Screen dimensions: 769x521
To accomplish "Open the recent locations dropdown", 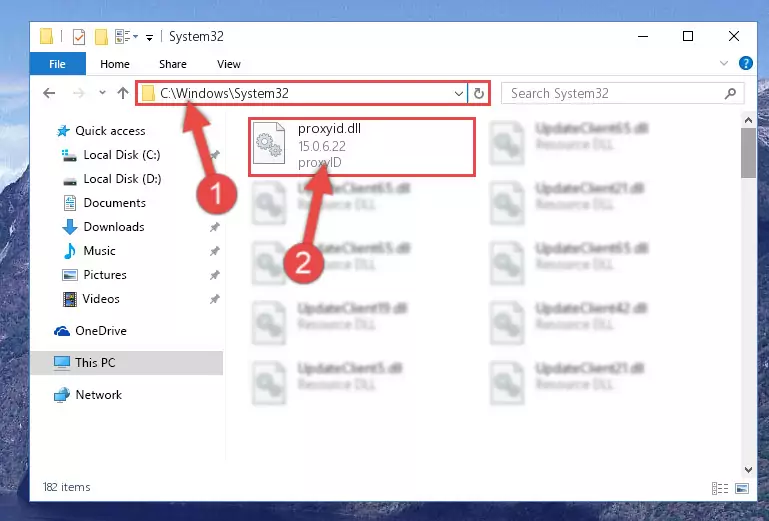I will click(102, 93).
